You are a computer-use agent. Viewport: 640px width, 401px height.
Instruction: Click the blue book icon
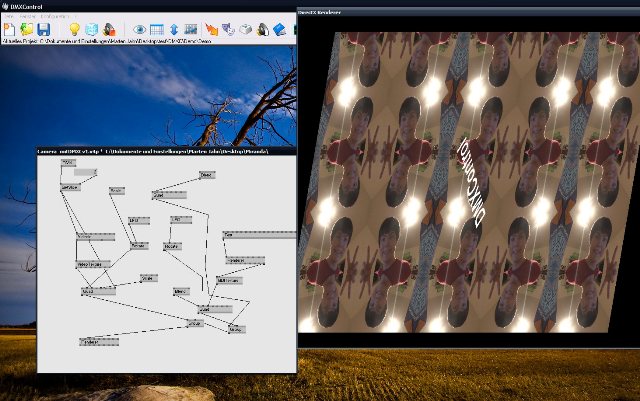click(280, 30)
